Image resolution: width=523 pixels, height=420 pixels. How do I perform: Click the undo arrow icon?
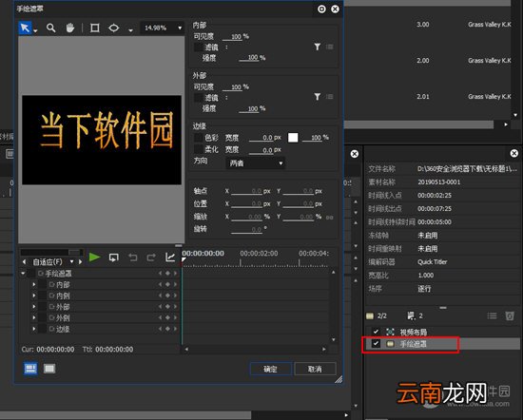tap(133, 258)
